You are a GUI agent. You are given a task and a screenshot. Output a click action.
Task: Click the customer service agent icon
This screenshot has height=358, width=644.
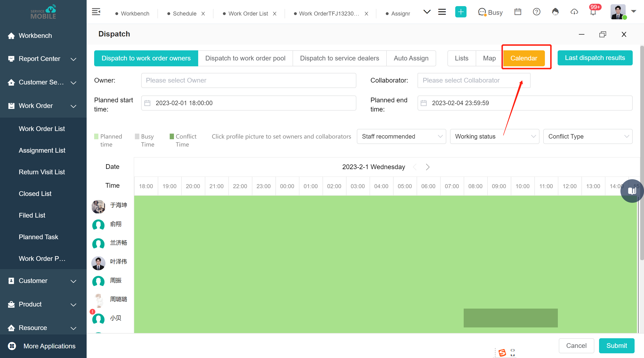(555, 12)
